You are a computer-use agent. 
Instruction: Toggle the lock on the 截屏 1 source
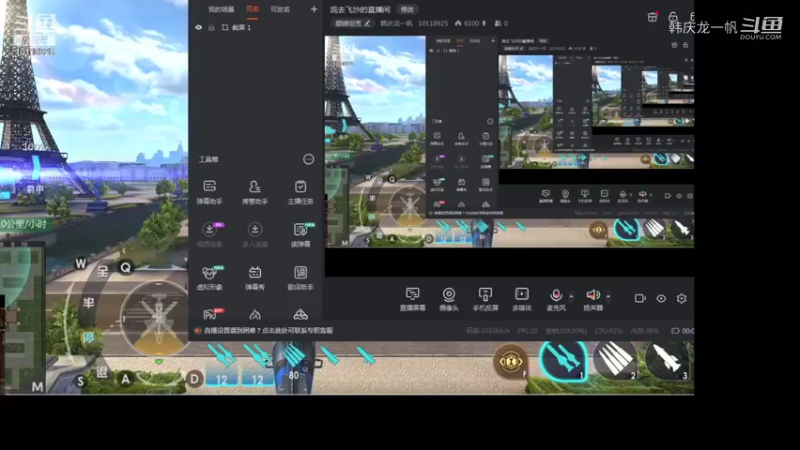211,28
